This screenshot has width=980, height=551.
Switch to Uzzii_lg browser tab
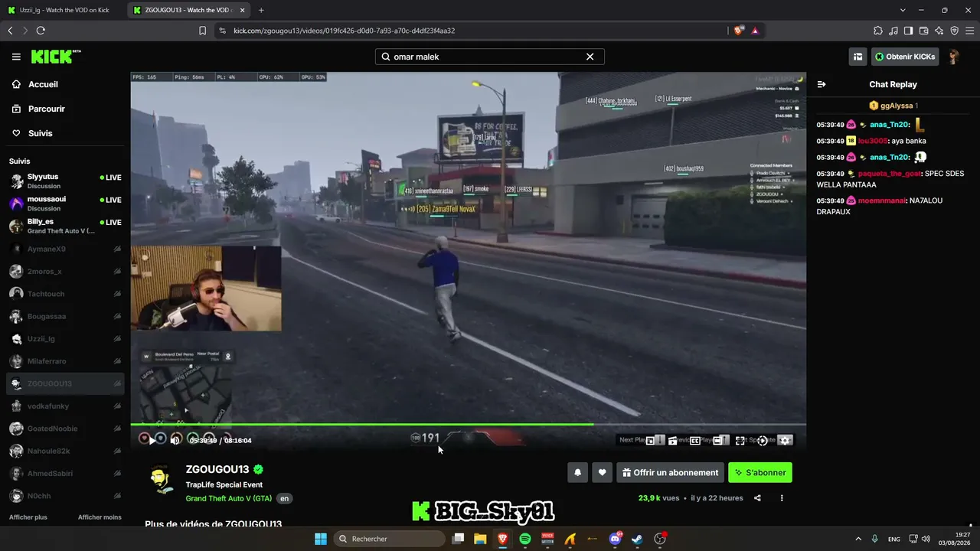tap(61, 10)
